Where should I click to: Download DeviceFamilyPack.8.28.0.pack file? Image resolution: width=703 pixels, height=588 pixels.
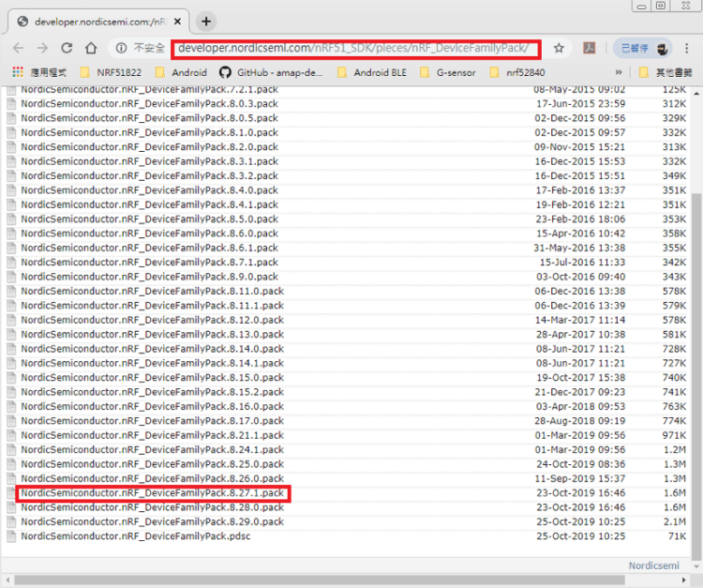pyautogui.click(x=153, y=507)
